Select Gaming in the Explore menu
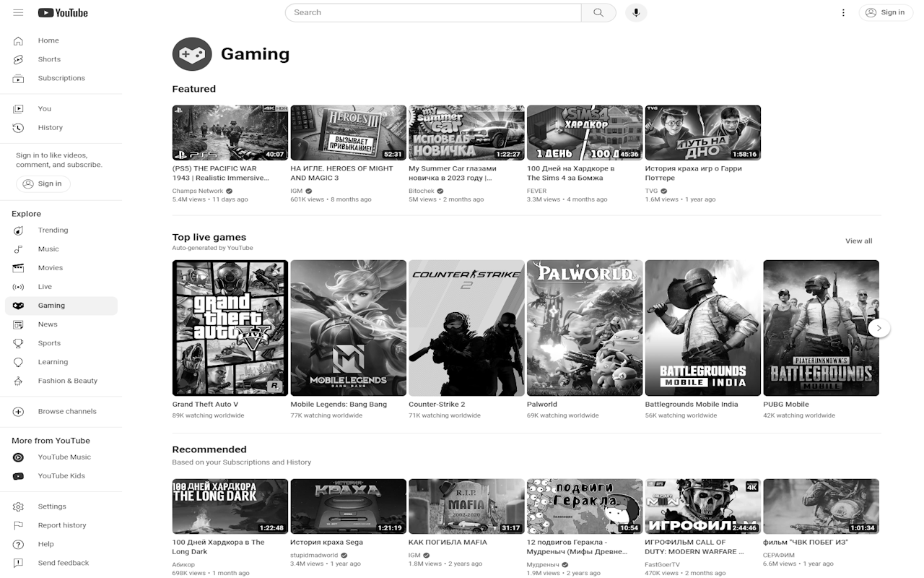 [x=61, y=306]
